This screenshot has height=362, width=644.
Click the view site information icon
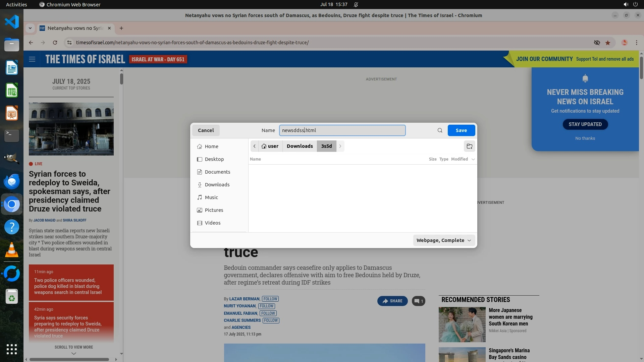click(69, 43)
